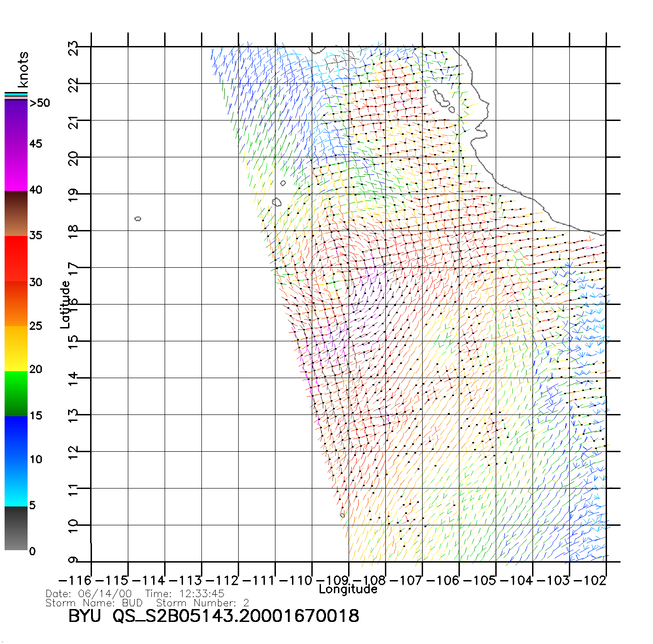The height and width of the screenshot is (644, 653).
Task: Click the isolated island outline near -115 longitude
Action: coord(138,218)
